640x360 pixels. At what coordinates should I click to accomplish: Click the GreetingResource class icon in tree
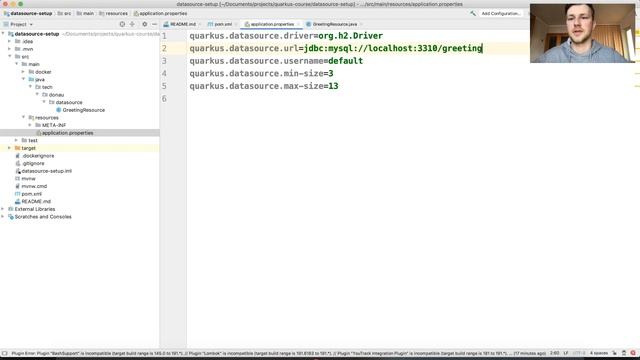pos(59,110)
